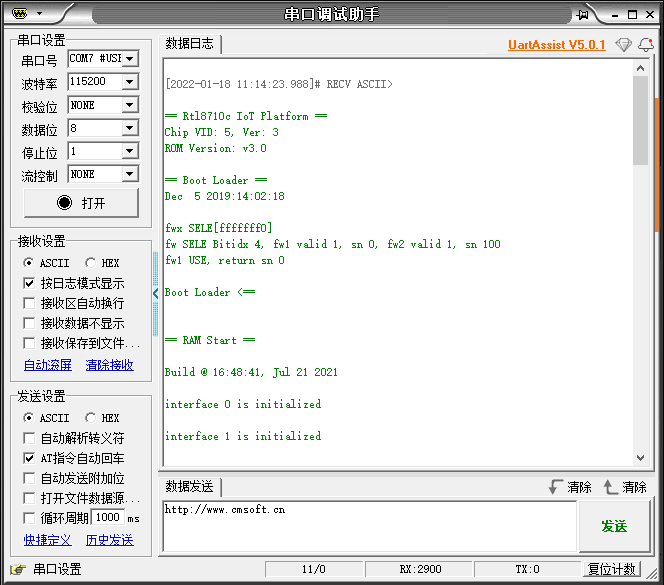This screenshot has width=664, height=585.
Task: Click the diamond icon next to UartAssist
Action: (x=623, y=44)
